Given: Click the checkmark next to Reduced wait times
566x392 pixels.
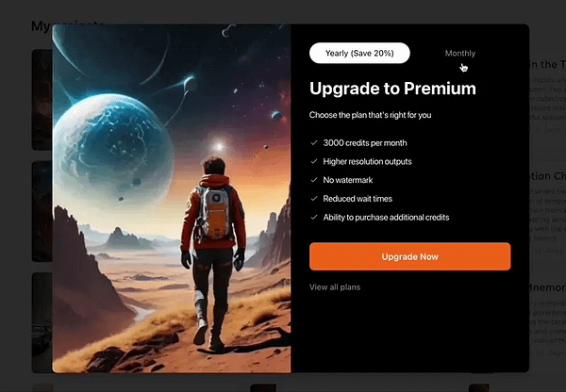Looking at the screenshot, I should (314, 198).
